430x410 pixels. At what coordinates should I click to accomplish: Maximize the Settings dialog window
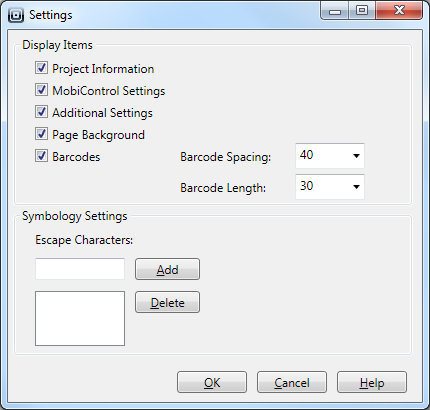pos(362,11)
